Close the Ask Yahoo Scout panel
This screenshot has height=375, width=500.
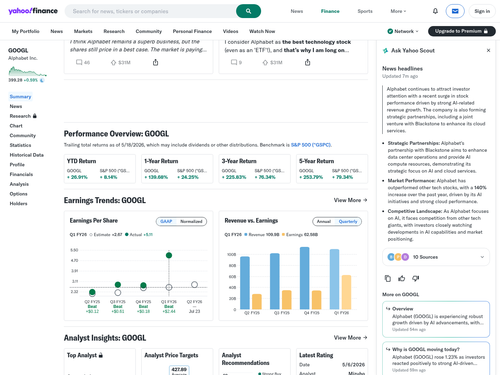(x=488, y=50)
